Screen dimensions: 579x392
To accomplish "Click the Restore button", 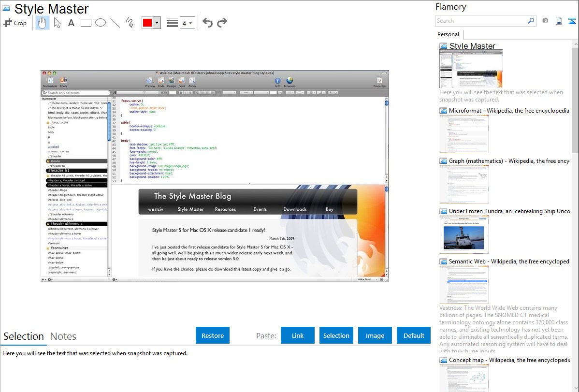I will pyautogui.click(x=213, y=335).
